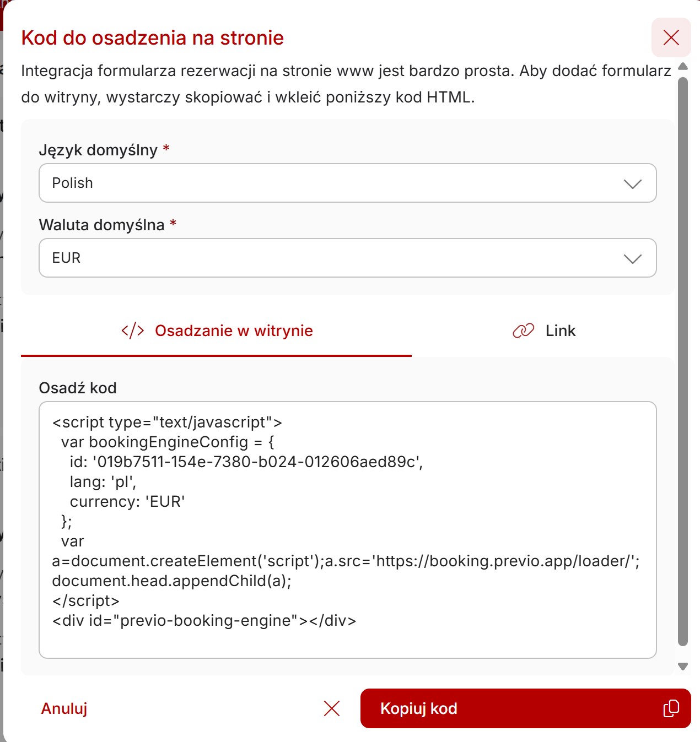
Task: Click the Waluta domyślna label
Action: tap(102, 225)
